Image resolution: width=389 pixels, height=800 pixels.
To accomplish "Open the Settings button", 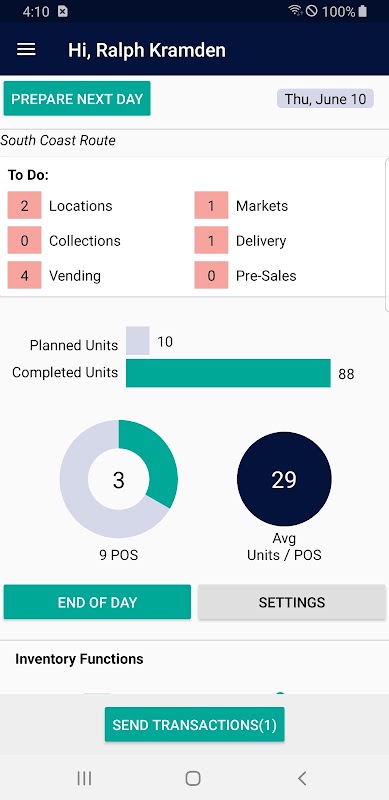I will [291, 602].
